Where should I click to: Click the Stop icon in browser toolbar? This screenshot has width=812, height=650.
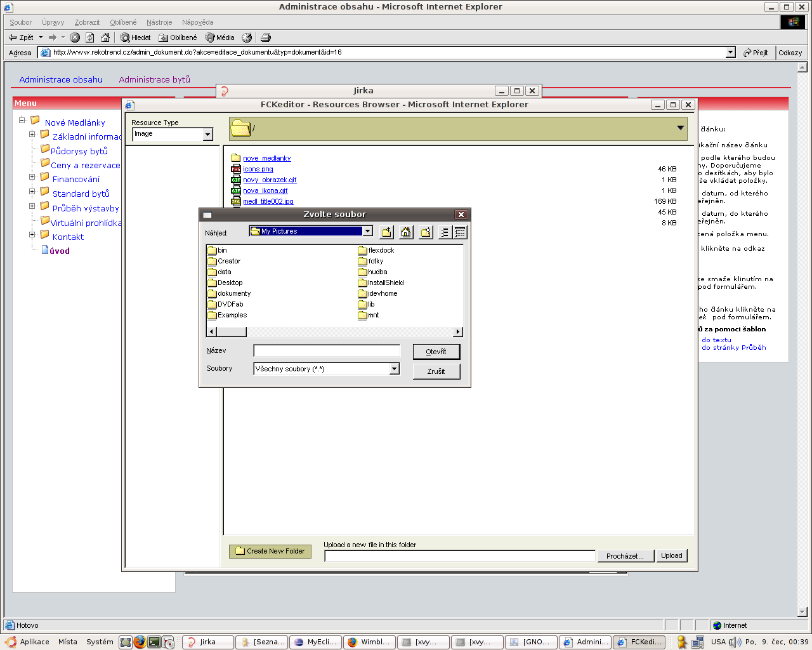point(75,37)
